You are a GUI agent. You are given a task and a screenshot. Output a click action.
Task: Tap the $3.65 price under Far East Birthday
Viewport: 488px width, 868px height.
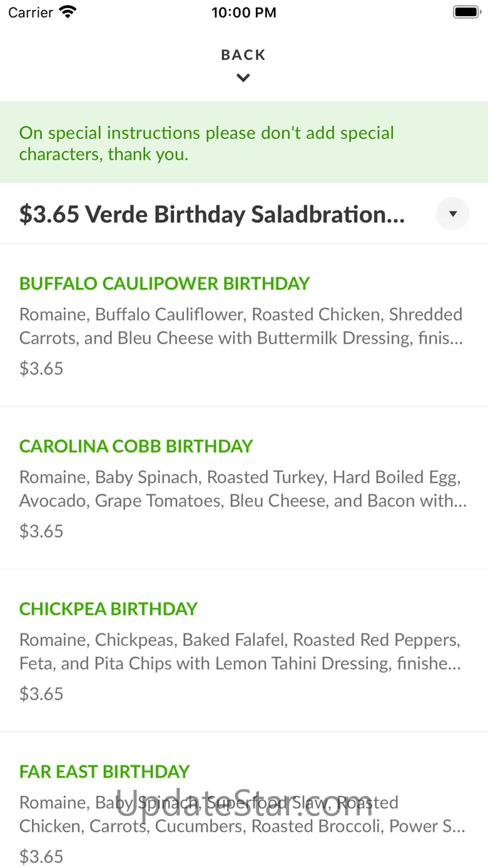pyautogui.click(x=41, y=855)
